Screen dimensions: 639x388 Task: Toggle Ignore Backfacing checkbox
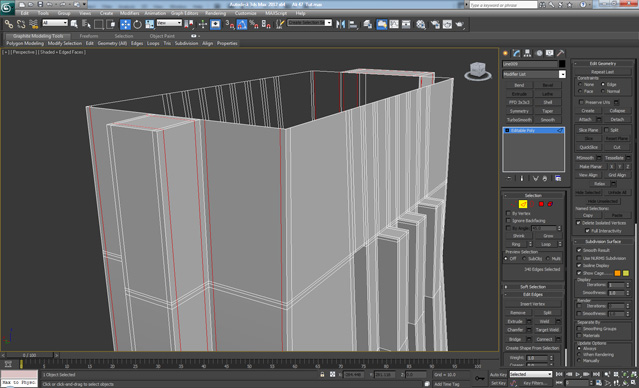[x=508, y=220]
